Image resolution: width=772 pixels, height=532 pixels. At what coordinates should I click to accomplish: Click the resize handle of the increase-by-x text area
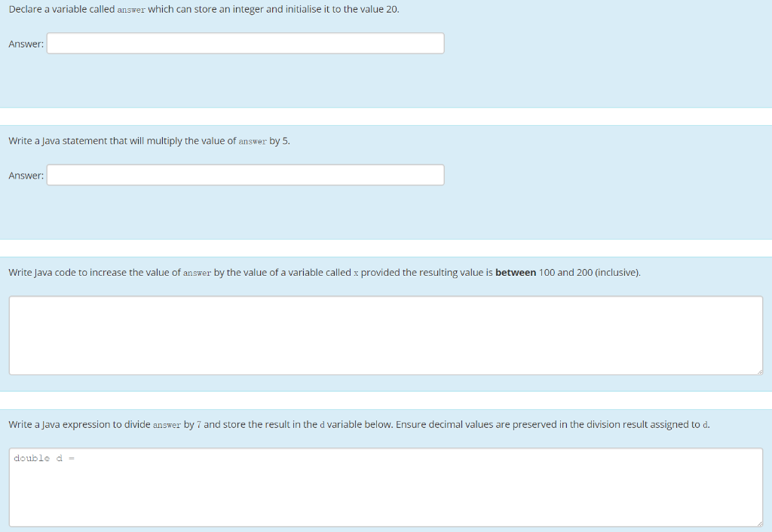[760, 371]
